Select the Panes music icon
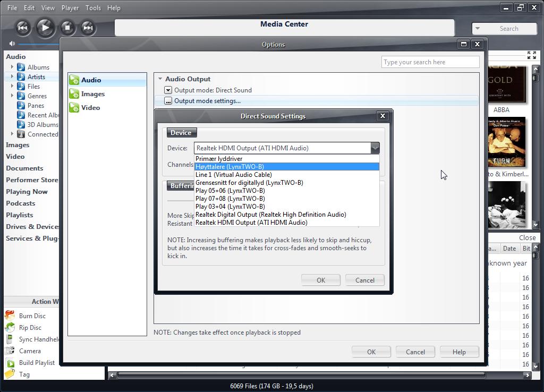The width and height of the screenshot is (544, 392). pyautogui.click(x=21, y=105)
